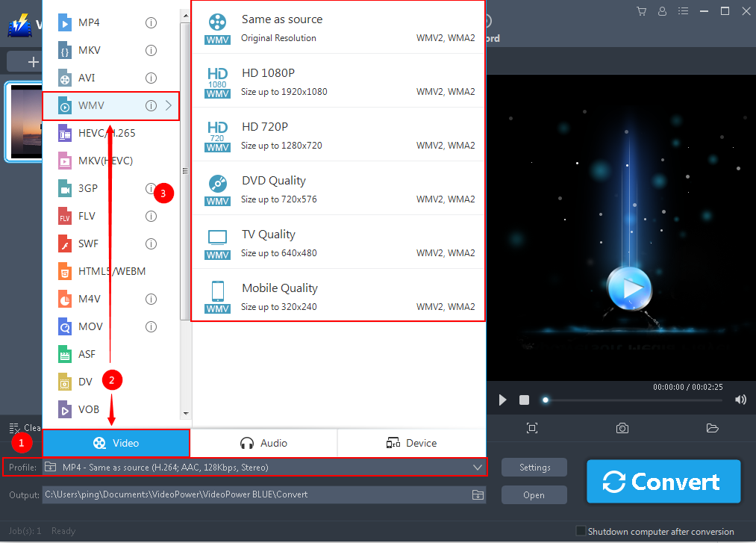Click the Output path field
The image size is (756, 543).
tap(261, 494)
